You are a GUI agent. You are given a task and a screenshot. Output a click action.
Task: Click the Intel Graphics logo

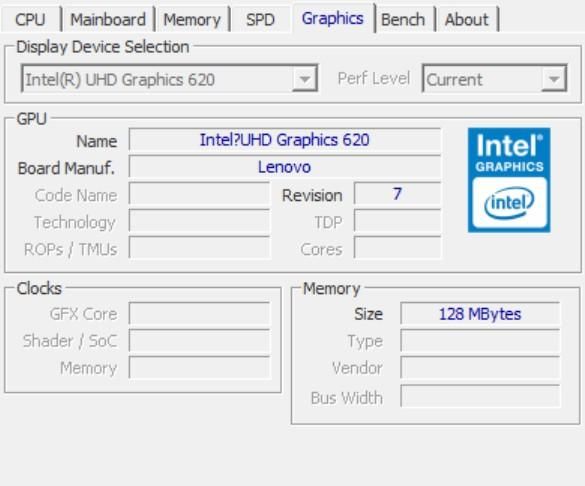(x=509, y=180)
